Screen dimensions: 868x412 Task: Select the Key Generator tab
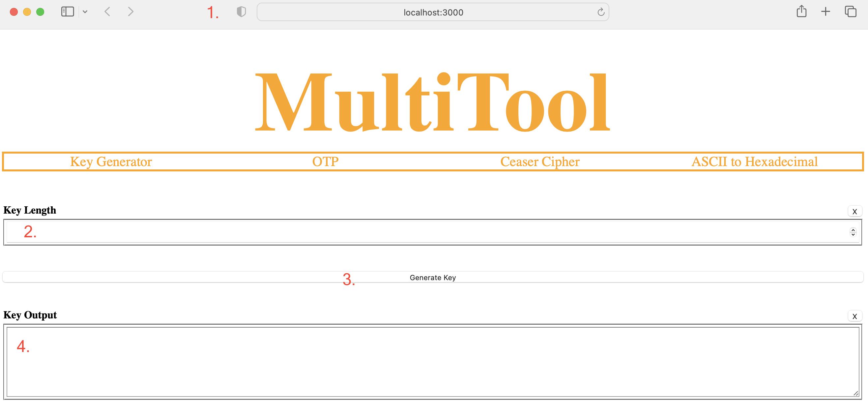(111, 162)
